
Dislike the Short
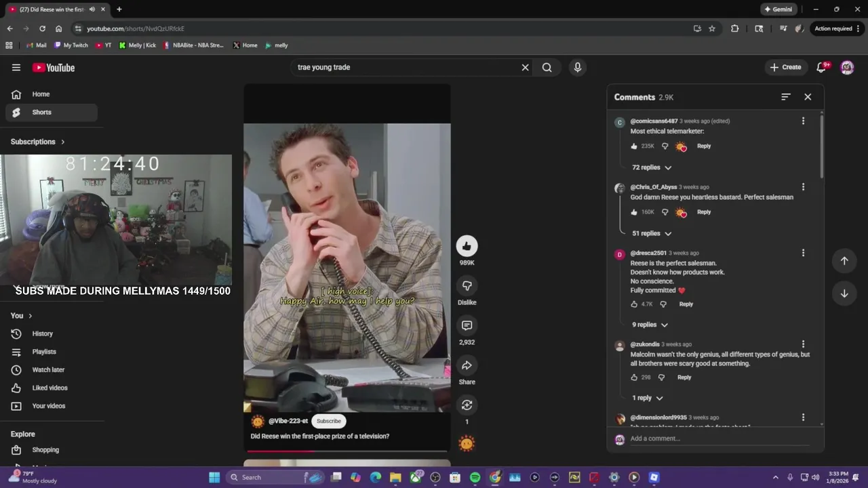(467, 285)
